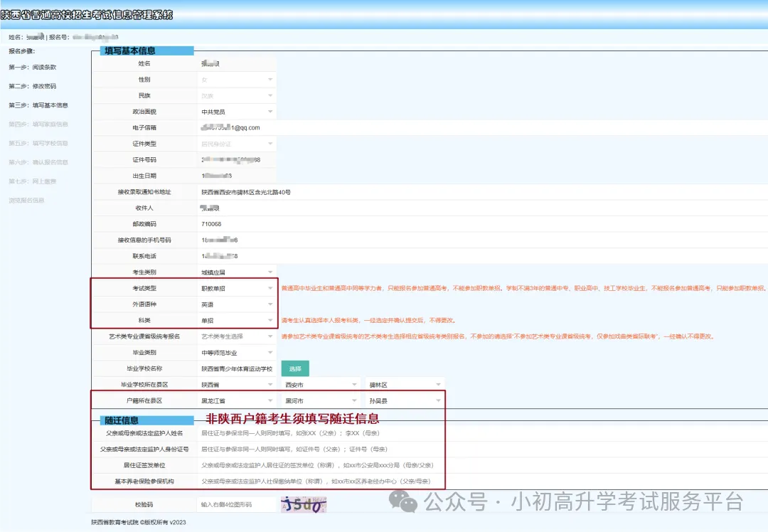Select 第三步：填写基本信息 step
The height and width of the screenshot is (532, 768).
[38, 105]
